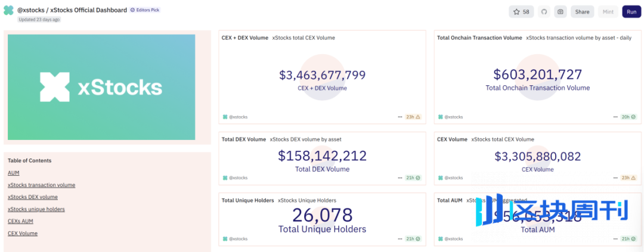
Task: Go to AUM section in contents
Action: (14, 173)
